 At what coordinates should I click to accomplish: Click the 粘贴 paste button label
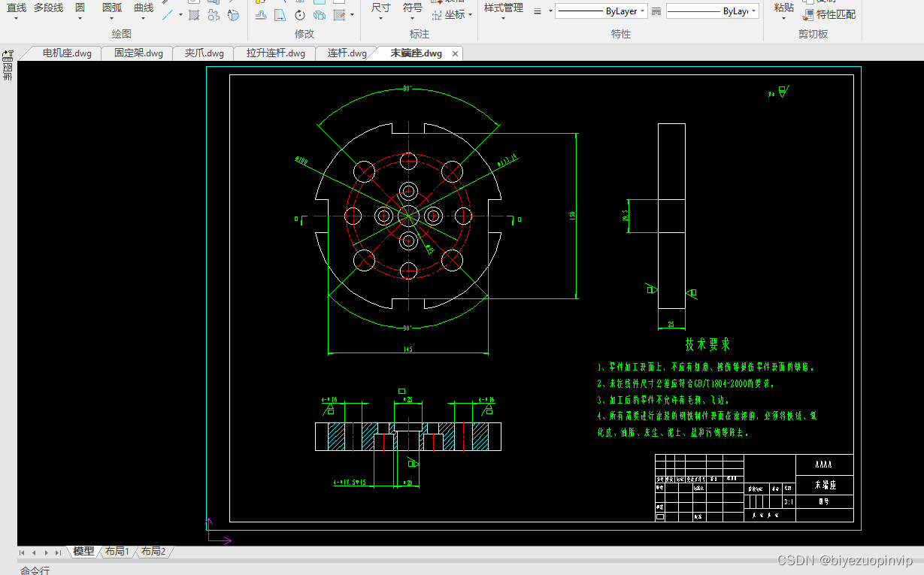click(x=783, y=7)
